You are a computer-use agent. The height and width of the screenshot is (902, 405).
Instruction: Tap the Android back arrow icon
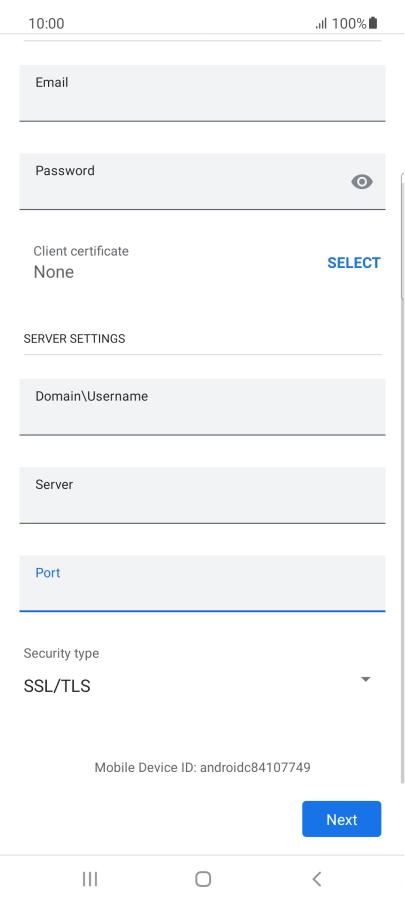(x=316, y=879)
